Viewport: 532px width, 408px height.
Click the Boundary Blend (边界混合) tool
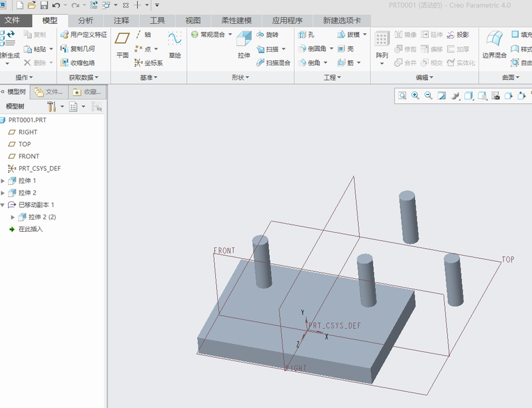click(494, 45)
